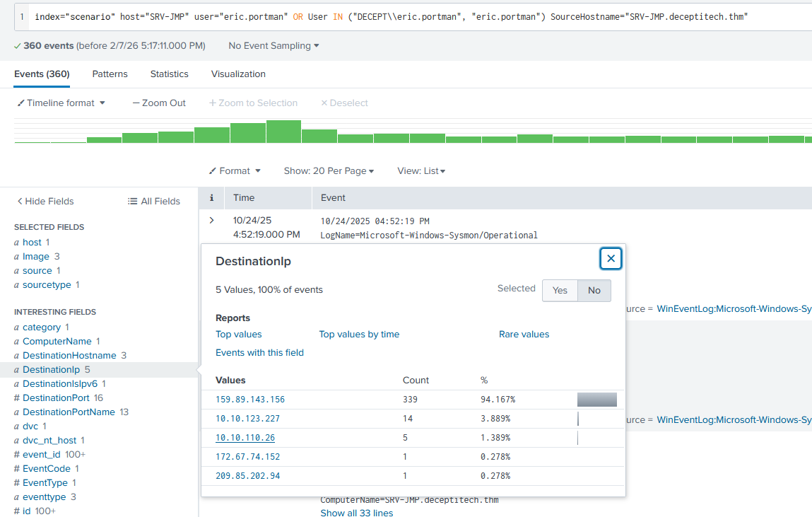Filter by value 209.85.202.94
Image resolution: width=812 pixels, height=517 pixels.
point(247,475)
